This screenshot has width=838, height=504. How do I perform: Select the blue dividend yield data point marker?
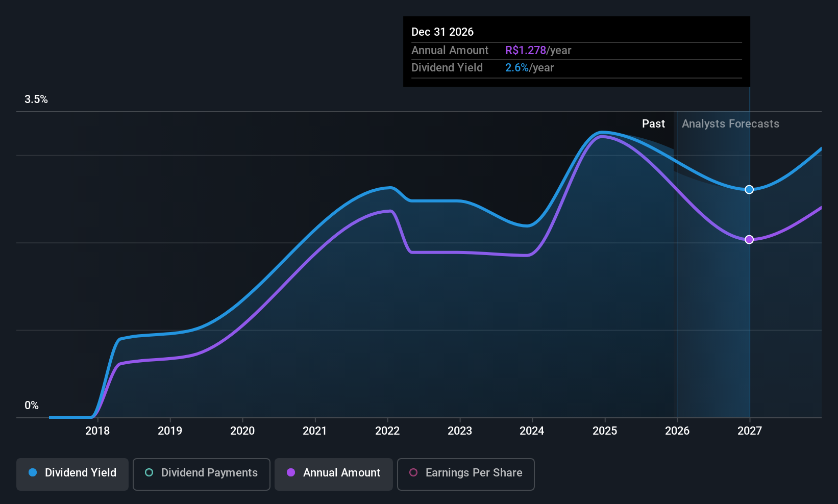click(749, 190)
